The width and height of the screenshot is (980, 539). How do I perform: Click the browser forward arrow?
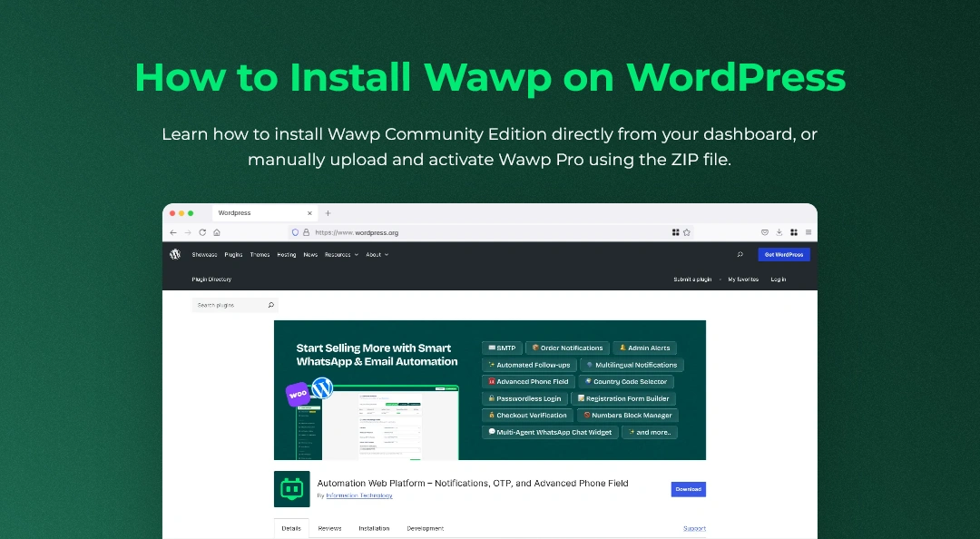click(x=188, y=232)
